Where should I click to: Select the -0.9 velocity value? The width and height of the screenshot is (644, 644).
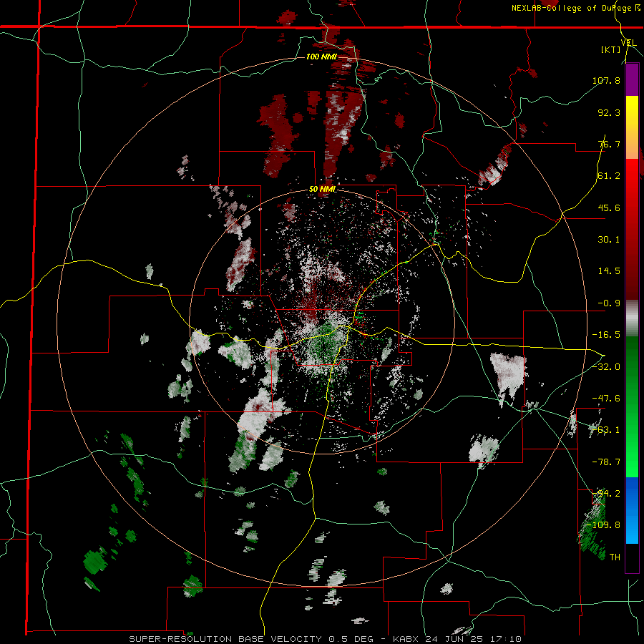pos(609,303)
